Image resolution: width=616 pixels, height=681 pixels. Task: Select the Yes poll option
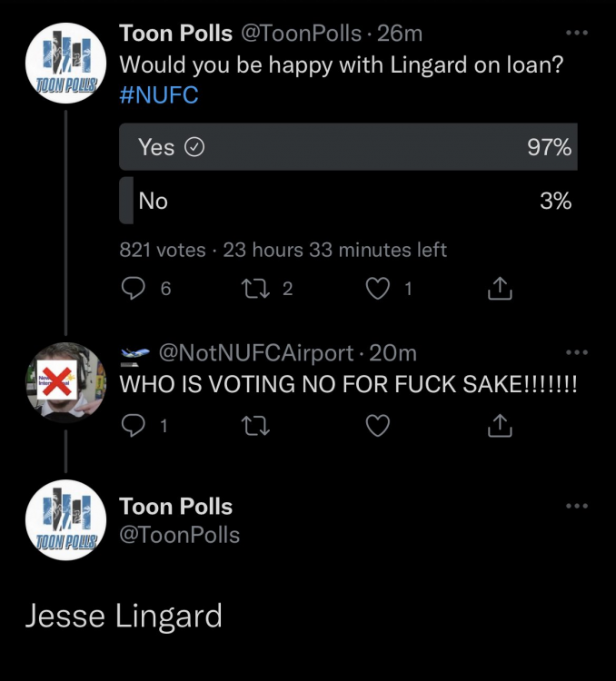[348, 147]
